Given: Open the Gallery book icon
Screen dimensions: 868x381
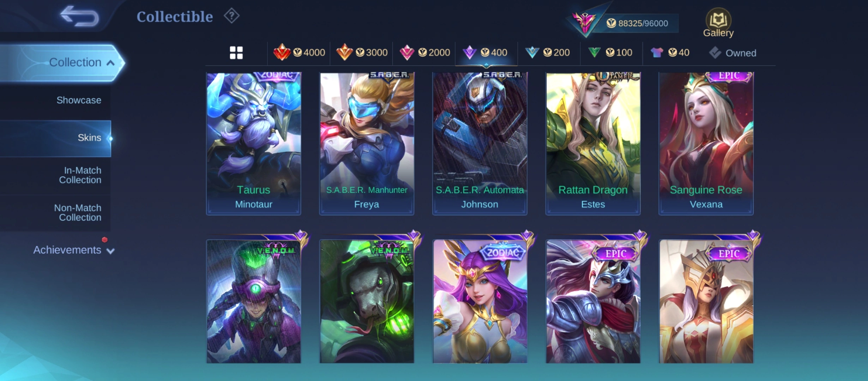Looking at the screenshot, I should (x=718, y=23).
